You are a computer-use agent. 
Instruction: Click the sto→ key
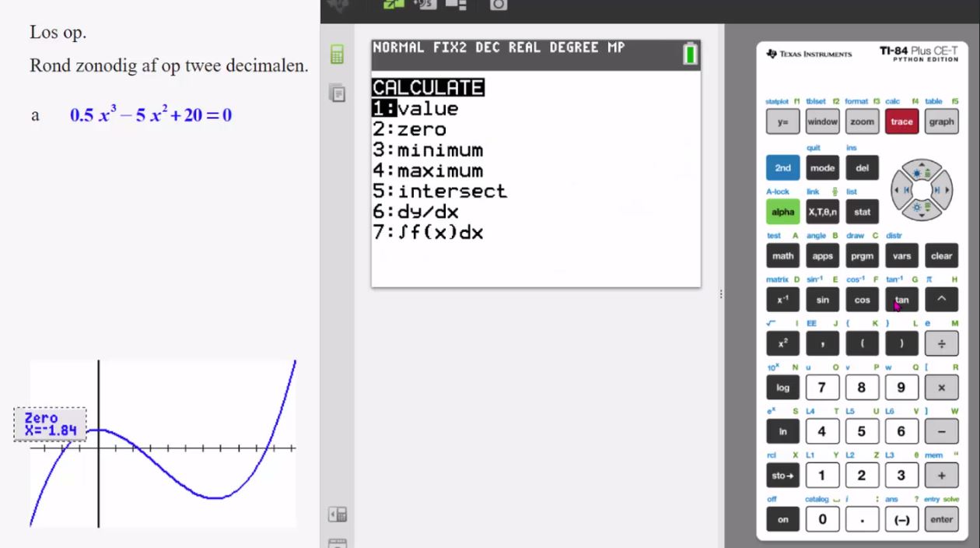point(782,475)
